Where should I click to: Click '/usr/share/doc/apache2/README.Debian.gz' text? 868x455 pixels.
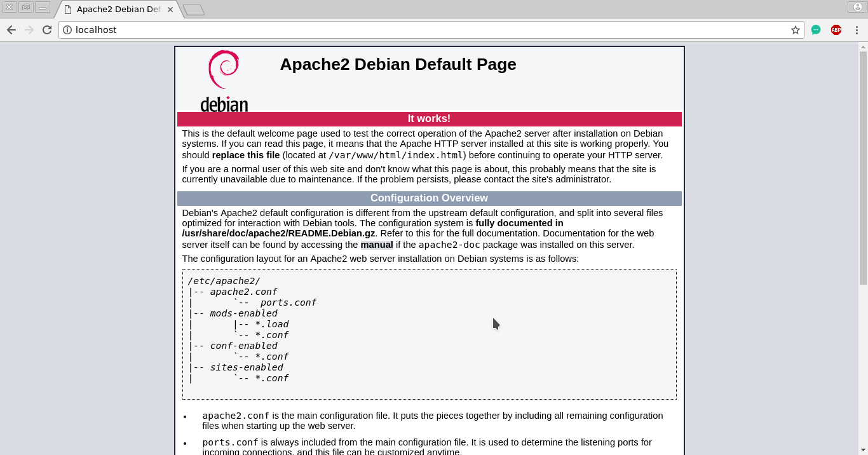tap(278, 233)
